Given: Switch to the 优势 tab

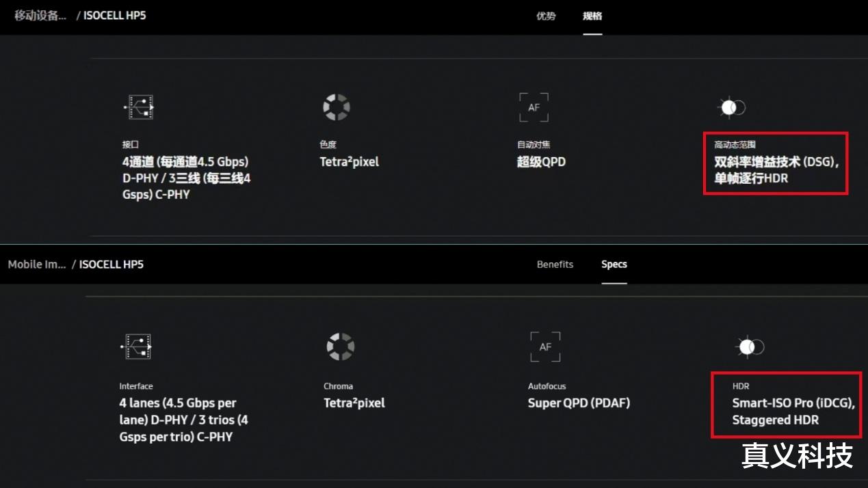Looking at the screenshot, I should tap(546, 16).
